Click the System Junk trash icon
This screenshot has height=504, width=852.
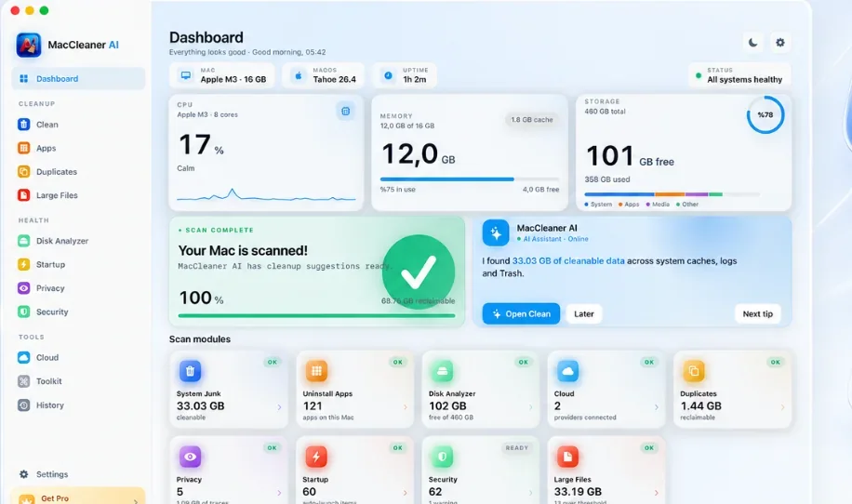pyautogui.click(x=190, y=371)
